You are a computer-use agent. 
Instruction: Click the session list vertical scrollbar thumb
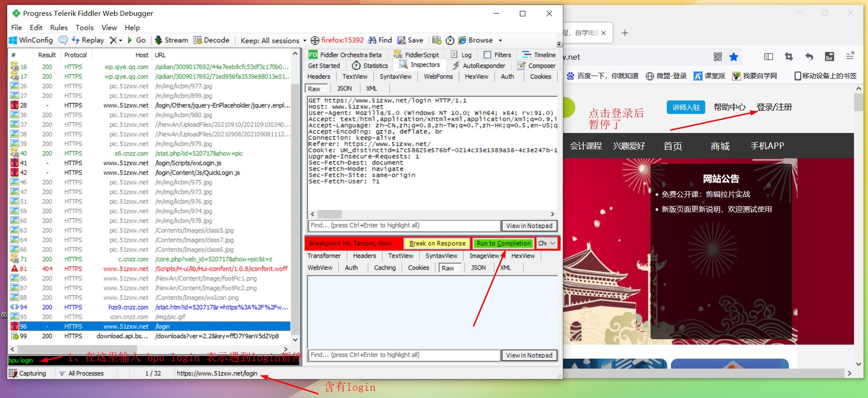click(295, 208)
